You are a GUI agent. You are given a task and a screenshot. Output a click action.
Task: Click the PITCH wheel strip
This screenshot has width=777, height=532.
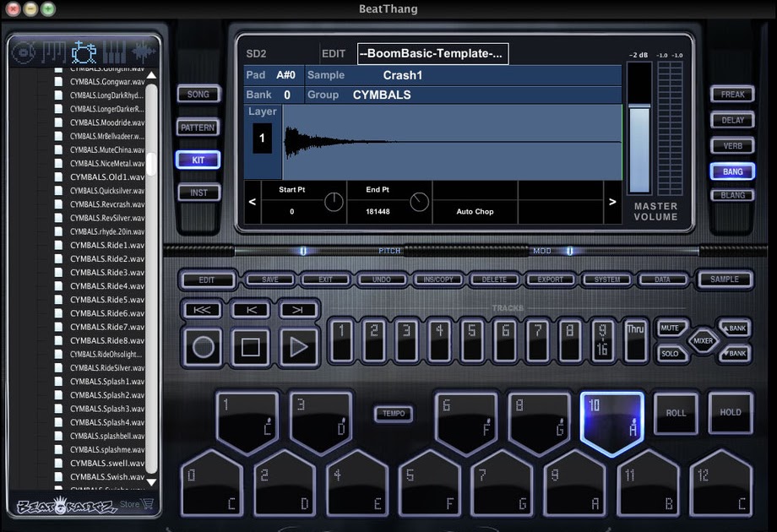319,251
